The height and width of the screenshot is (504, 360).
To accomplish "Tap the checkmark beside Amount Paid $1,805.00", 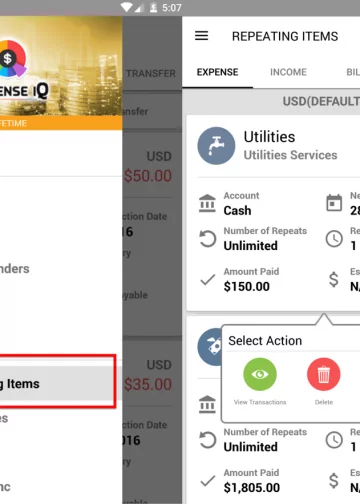I will coord(207,481).
